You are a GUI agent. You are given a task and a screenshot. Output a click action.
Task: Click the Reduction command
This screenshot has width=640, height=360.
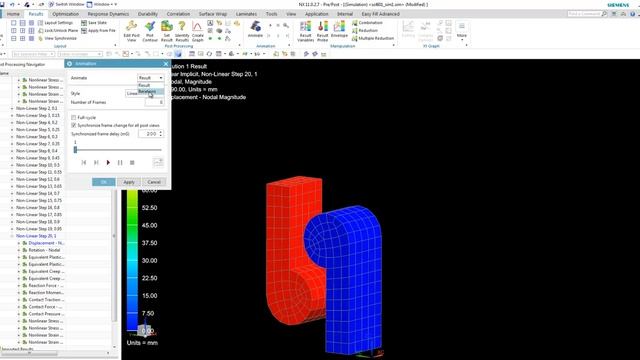pyautogui.click(x=364, y=31)
